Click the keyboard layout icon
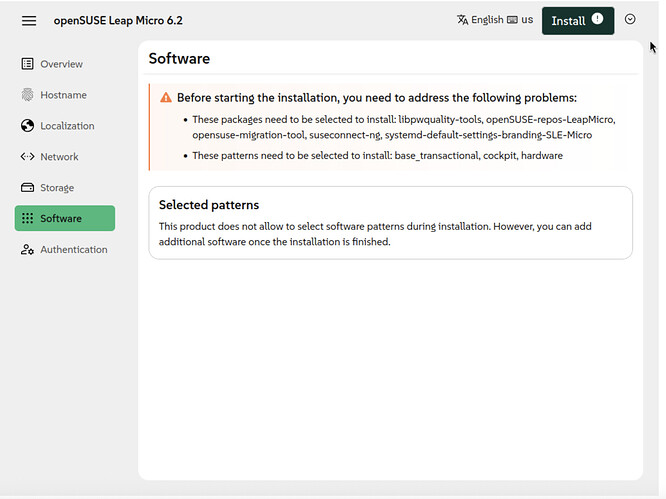The height and width of the screenshot is (499, 666). pos(512,20)
